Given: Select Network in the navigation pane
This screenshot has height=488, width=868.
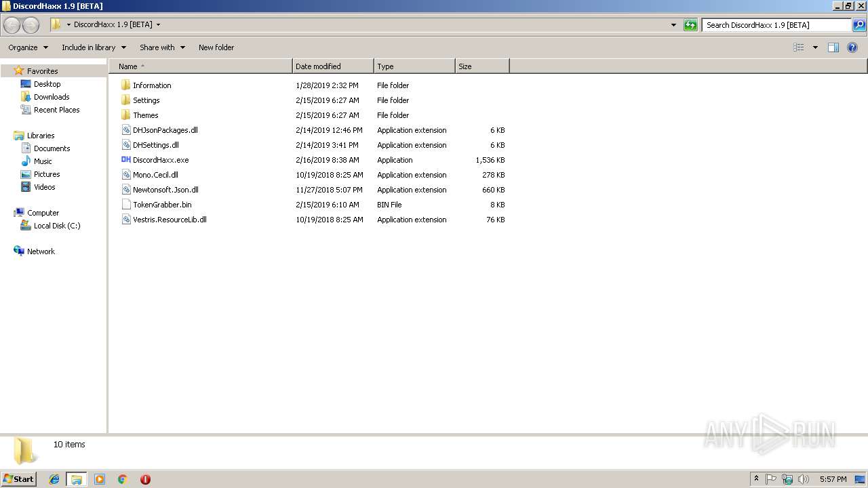Looking at the screenshot, I should pyautogui.click(x=41, y=251).
